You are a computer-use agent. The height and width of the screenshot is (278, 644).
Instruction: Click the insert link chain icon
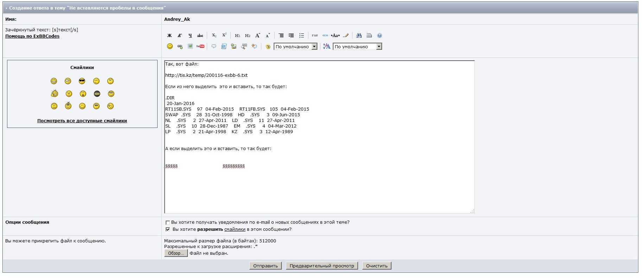tap(180, 47)
